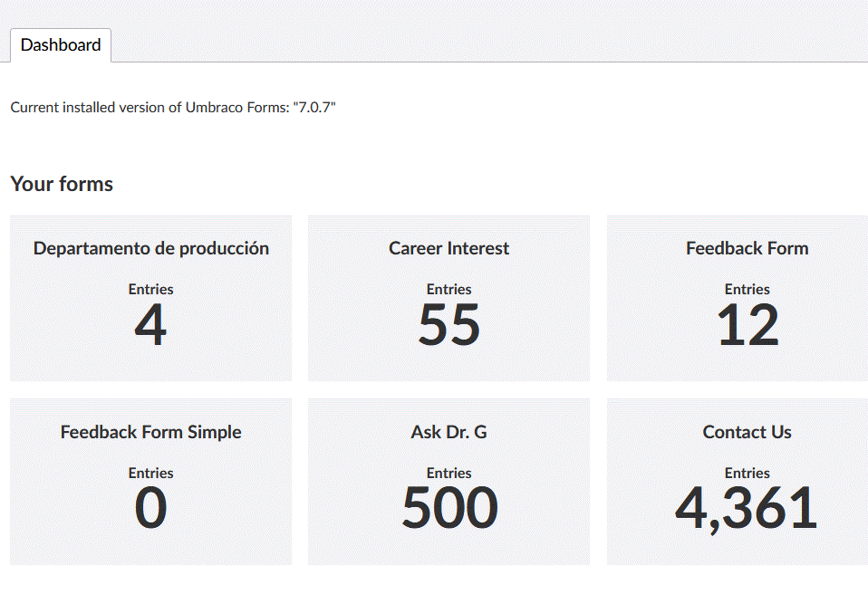Select the Entries label under Career Interest
The image size is (868, 604).
pos(448,289)
